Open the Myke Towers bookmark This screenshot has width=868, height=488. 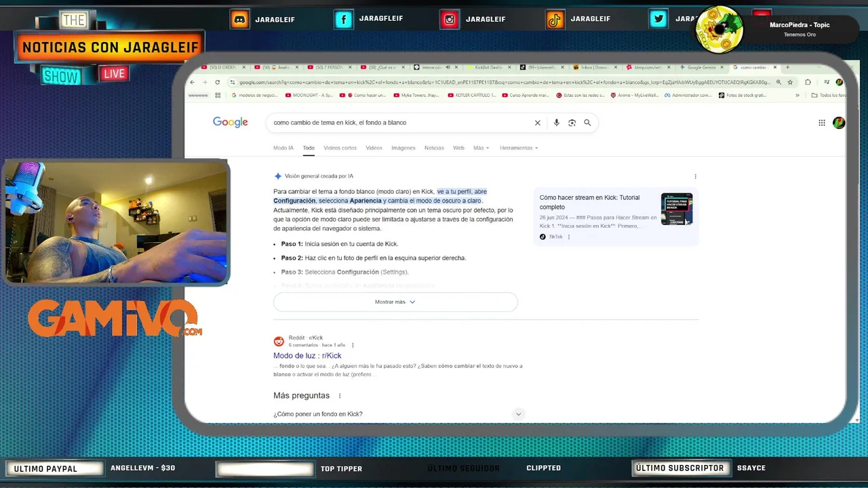click(x=417, y=96)
